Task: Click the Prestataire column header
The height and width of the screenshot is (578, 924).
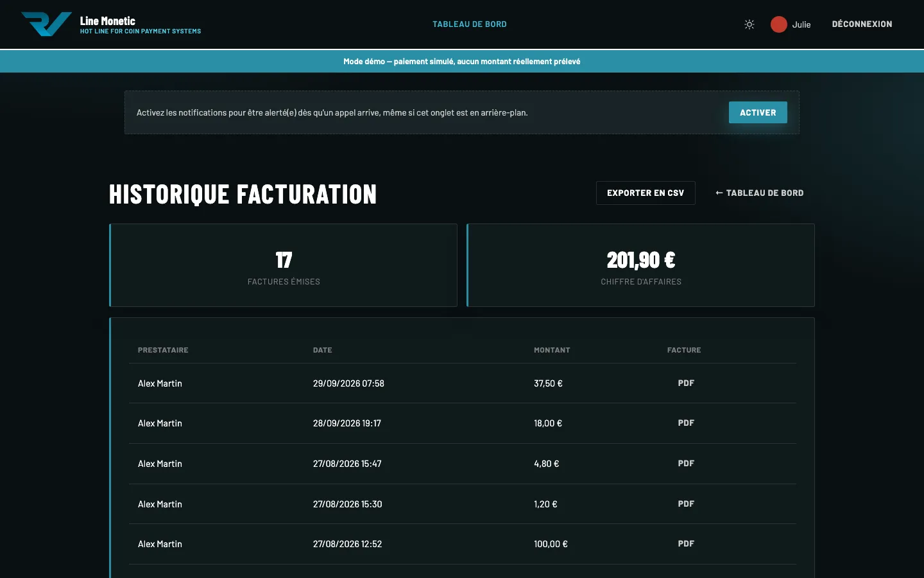Action: tap(163, 350)
